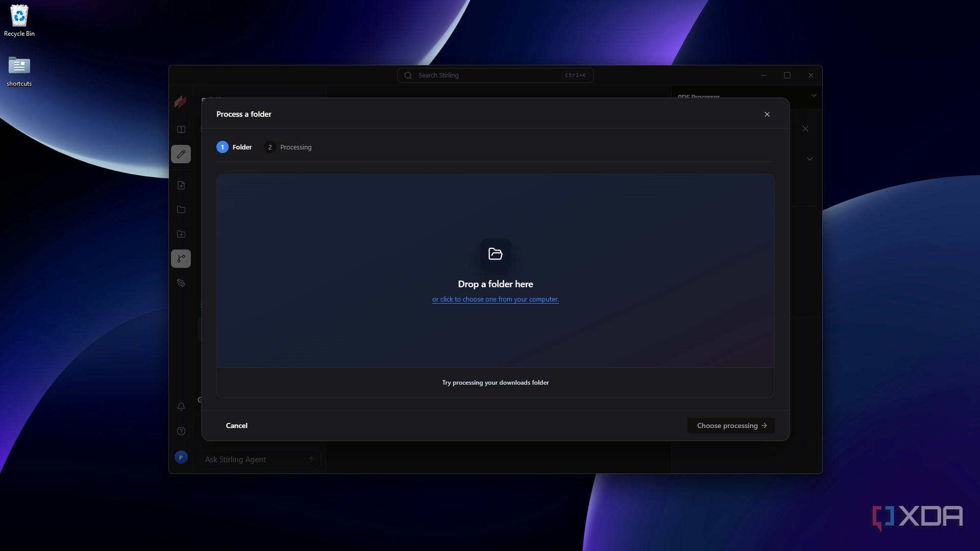Screen dimensions: 980x551
Task: Expand the right panel section chevron
Action: 810,159
